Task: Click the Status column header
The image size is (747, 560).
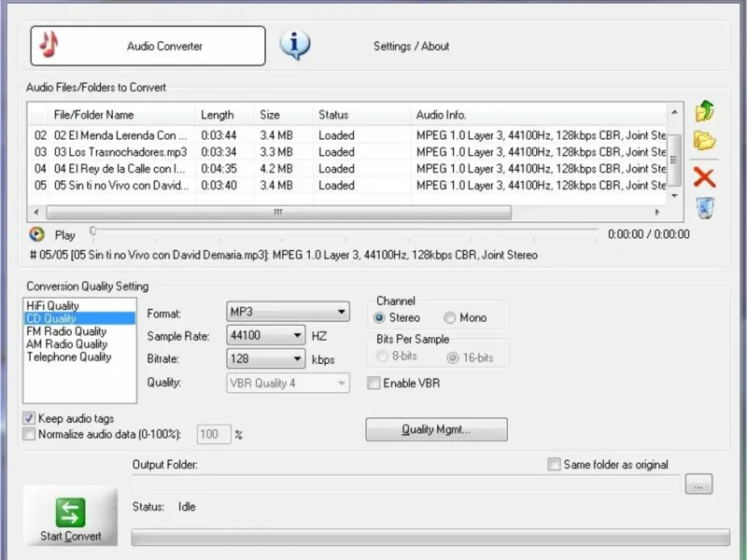Action: click(361, 115)
